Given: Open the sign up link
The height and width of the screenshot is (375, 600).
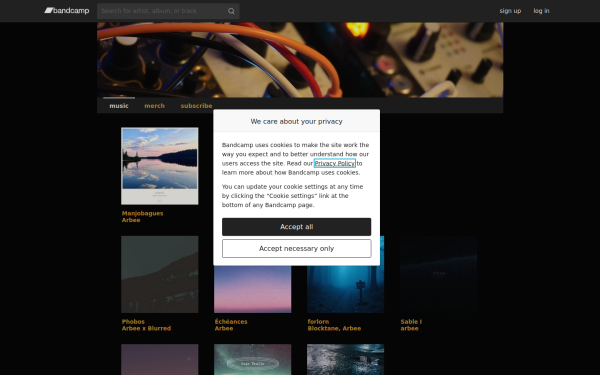Looking at the screenshot, I should [510, 11].
